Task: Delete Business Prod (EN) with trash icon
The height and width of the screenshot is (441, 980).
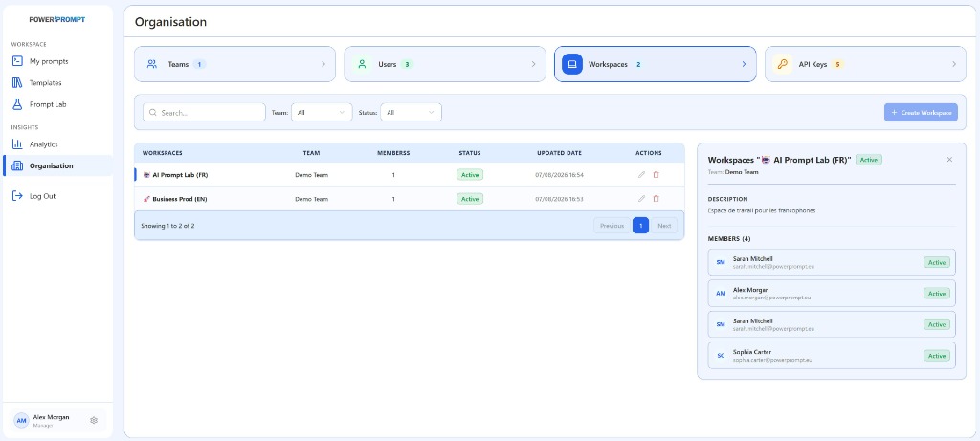Action: [x=656, y=199]
